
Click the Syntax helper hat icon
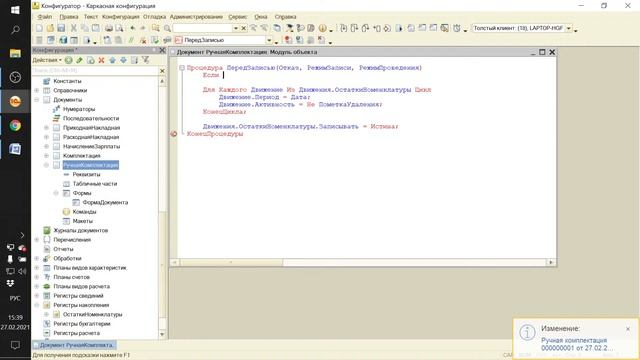[x=289, y=28]
